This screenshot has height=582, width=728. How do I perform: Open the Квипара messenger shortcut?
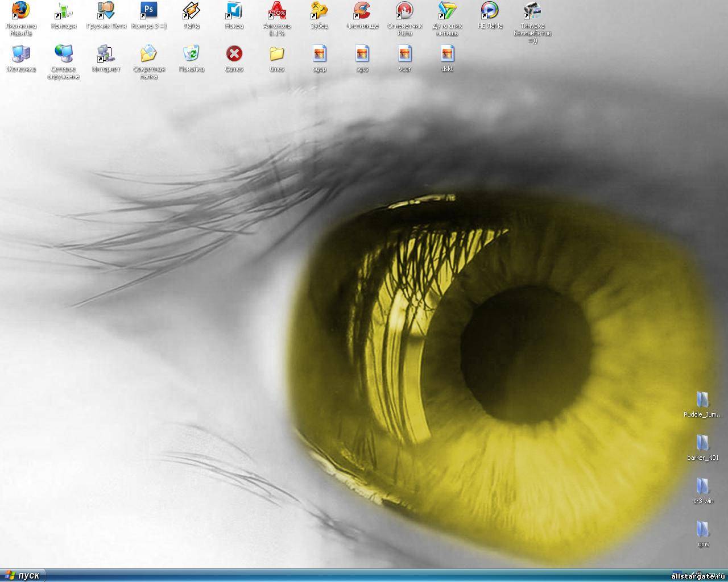coord(64,11)
